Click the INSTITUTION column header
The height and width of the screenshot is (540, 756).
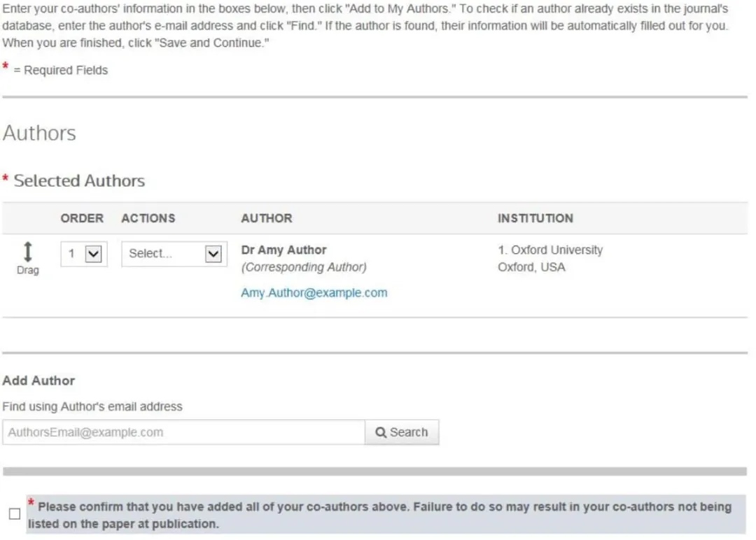(x=535, y=218)
